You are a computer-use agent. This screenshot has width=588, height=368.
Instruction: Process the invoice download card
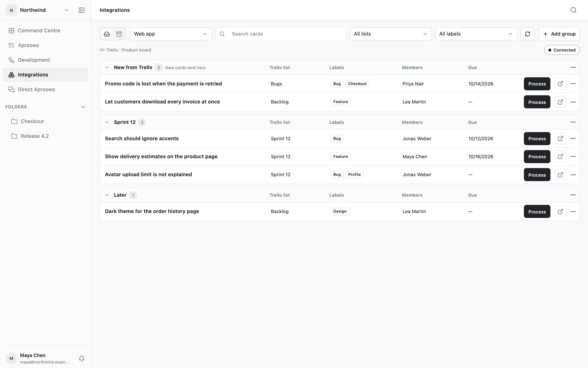point(537,102)
